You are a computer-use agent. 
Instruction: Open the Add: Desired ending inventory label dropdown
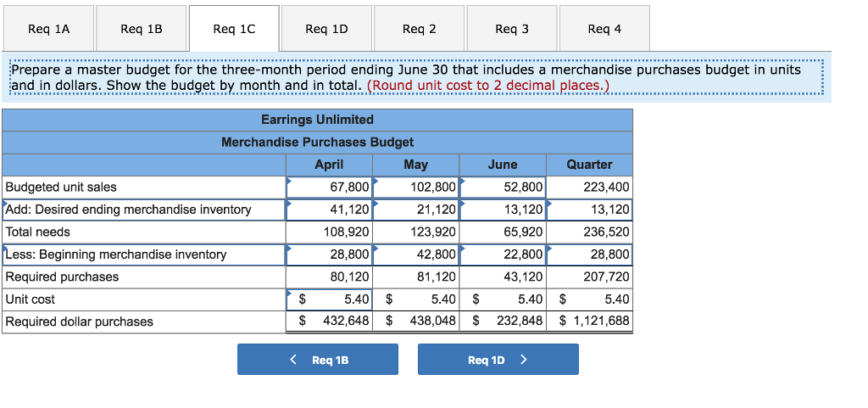pyautogui.click(x=143, y=210)
